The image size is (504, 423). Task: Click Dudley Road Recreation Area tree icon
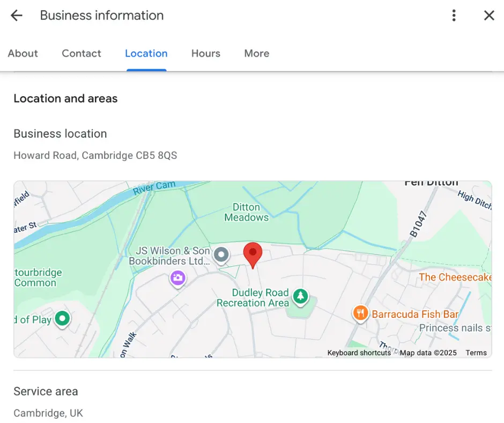coord(300,296)
